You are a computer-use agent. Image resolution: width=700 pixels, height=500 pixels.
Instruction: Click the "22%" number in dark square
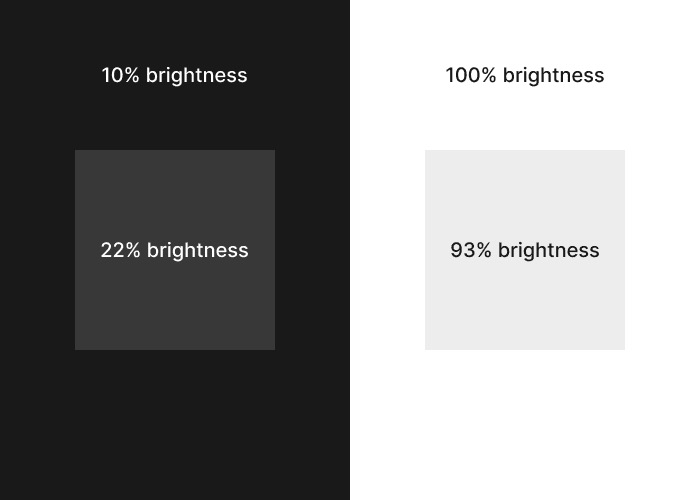pyautogui.click(x=121, y=250)
